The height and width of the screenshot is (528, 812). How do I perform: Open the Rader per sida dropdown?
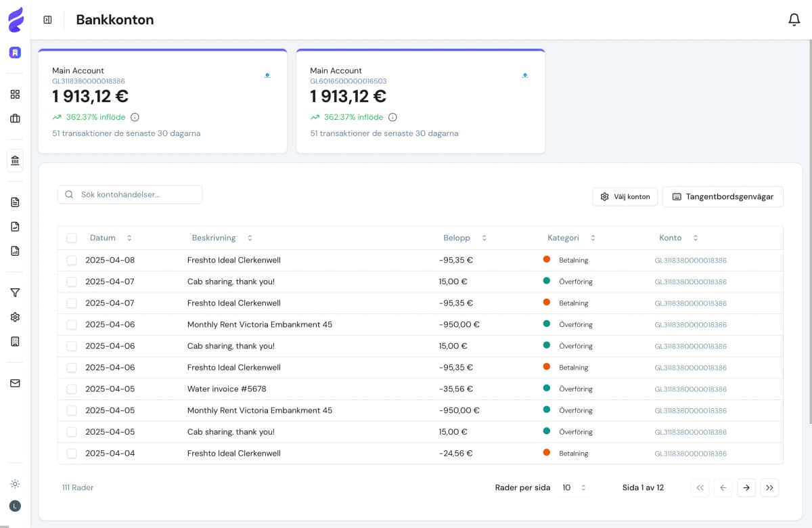click(574, 487)
